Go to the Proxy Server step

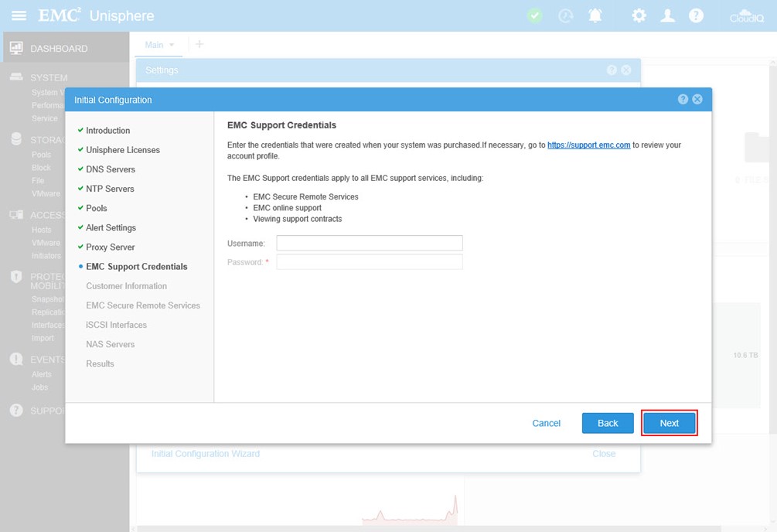[x=110, y=247]
